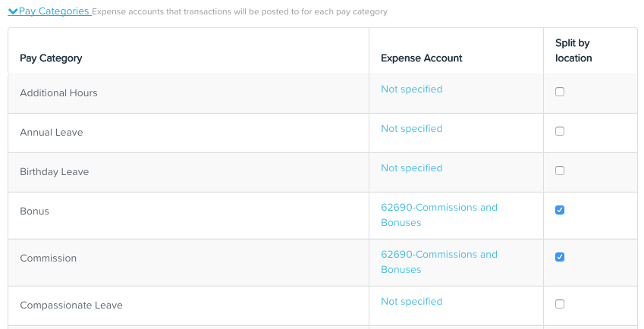This screenshot has height=329, width=644.
Task: Click the Split by location header
Action: (x=573, y=51)
